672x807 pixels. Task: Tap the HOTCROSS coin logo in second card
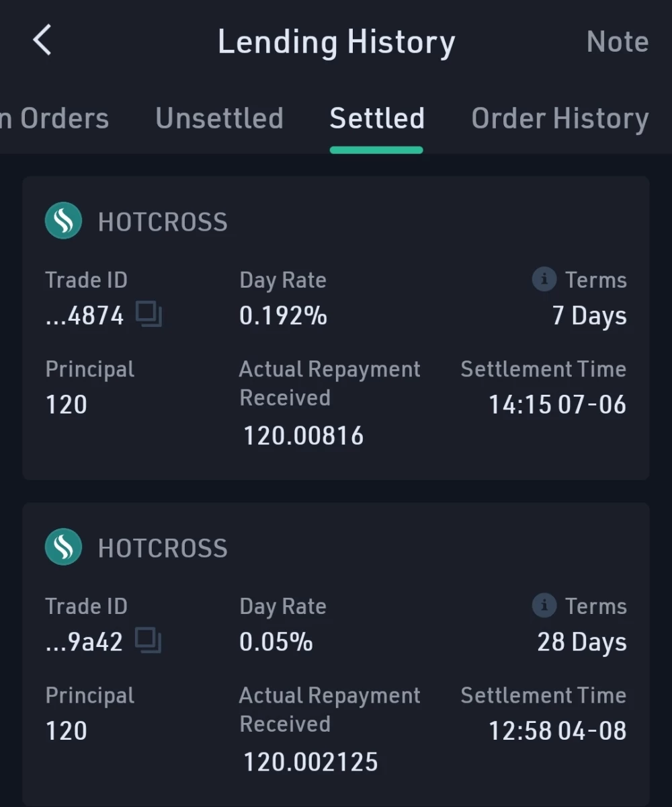pos(63,547)
